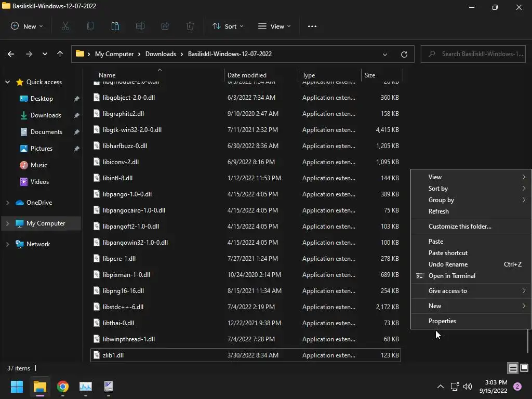This screenshot has height=399, width=532.
Task: Open Downloads in Quick access
Action: coord(46,115)
